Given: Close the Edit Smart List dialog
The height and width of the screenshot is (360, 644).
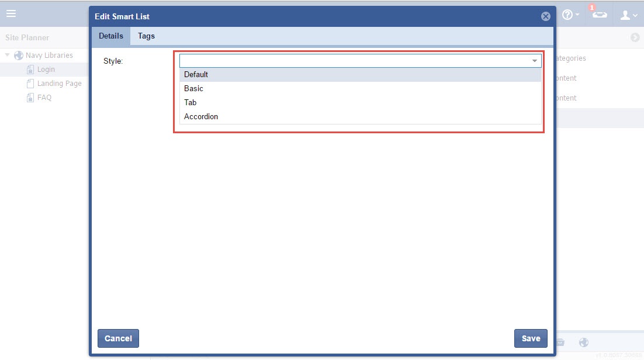Looking at the screenshot, I should 546,16.
